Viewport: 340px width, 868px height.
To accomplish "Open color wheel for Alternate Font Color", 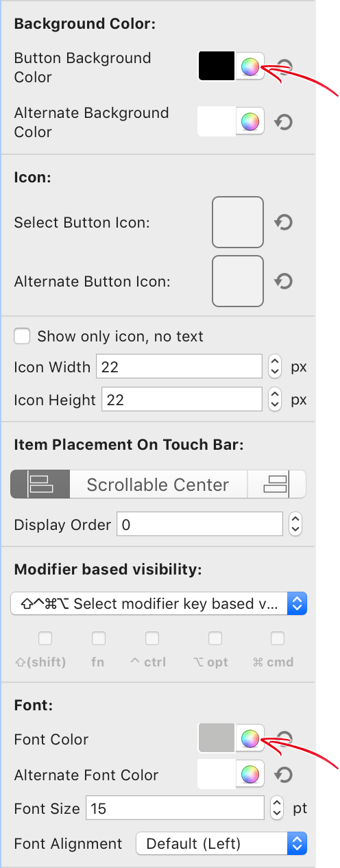I will tap(250, 774).
